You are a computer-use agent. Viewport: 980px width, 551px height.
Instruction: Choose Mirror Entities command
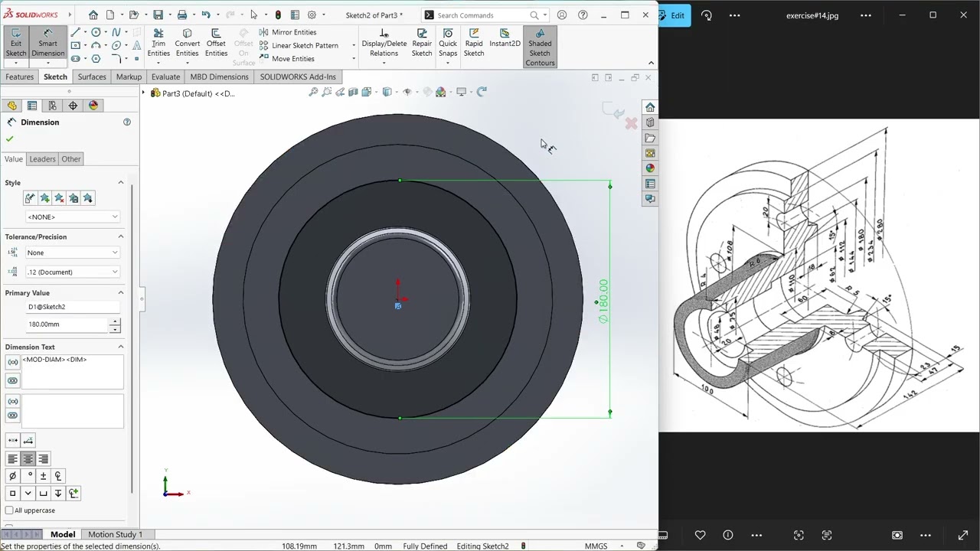click(x=288, y=32)
